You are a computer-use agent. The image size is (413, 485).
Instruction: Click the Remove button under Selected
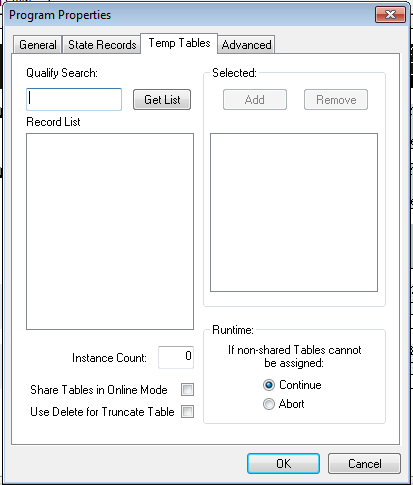336,100
